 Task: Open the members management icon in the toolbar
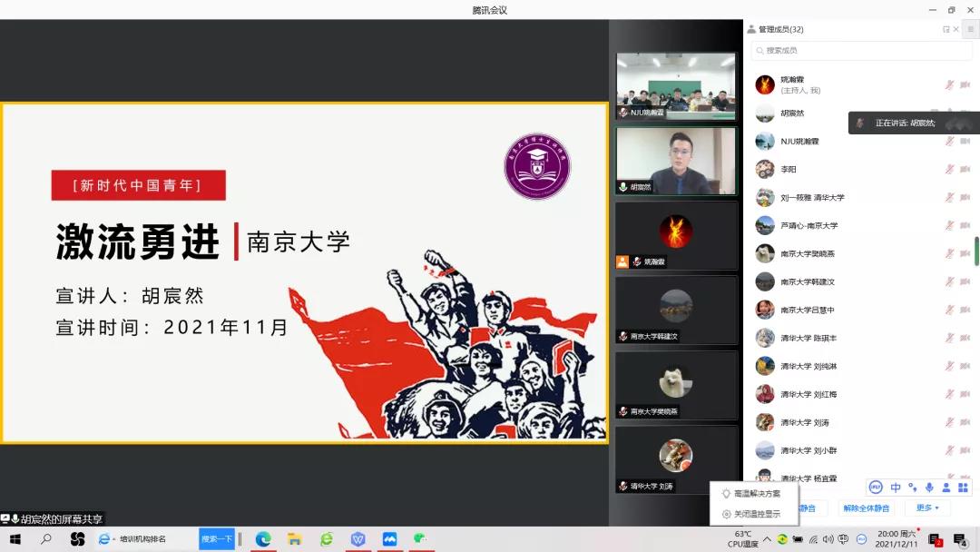pyautogui.click(x=946, y=488)
